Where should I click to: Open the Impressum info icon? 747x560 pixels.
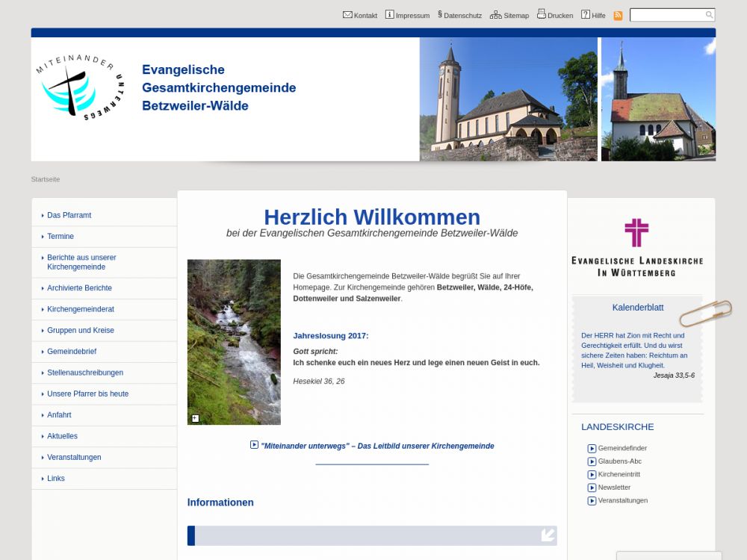point(389,15)
